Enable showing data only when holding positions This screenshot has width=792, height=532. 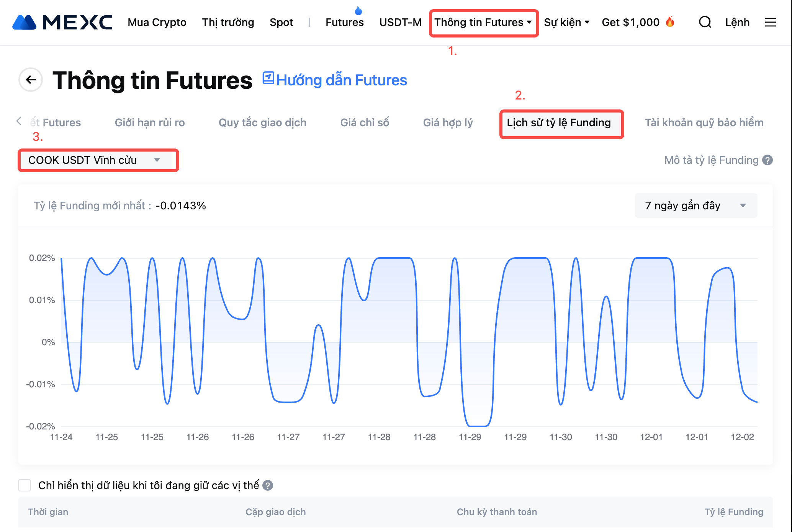pyautogui.click(x=25, y=485)
